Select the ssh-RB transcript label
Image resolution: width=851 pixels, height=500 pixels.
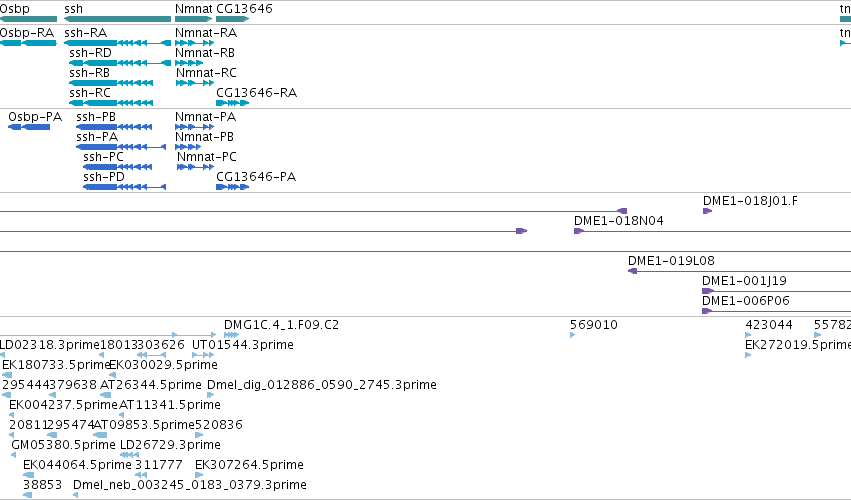coord(90,73)
